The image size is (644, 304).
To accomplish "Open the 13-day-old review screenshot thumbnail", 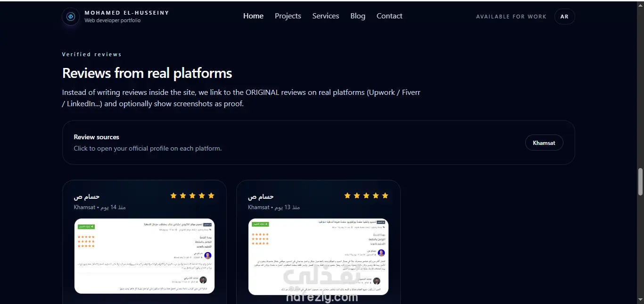I will pos(318,257).
